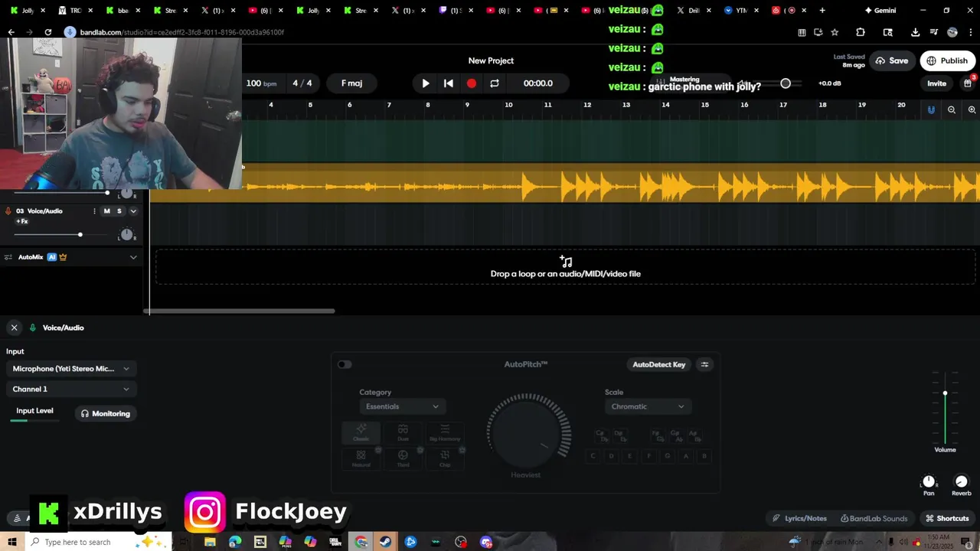Add effects with the + Fx button
980x551 pixels.
click(21, 222)
